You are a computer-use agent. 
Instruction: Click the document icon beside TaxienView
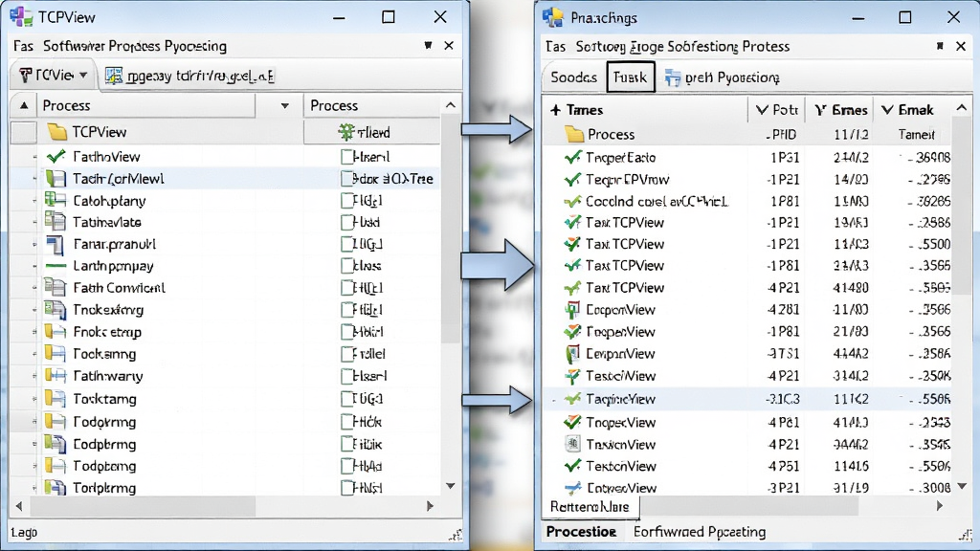(572, 444)
